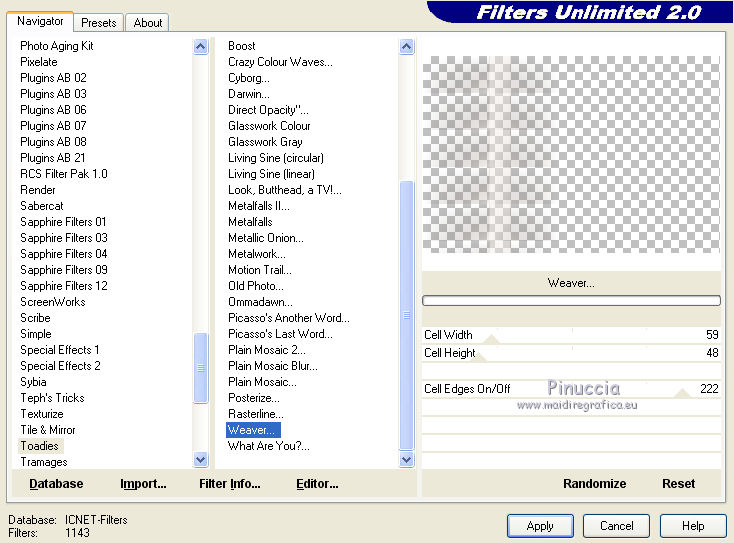
Task: Select the Ommadawn... filter
Action: [x=260, y=302]
